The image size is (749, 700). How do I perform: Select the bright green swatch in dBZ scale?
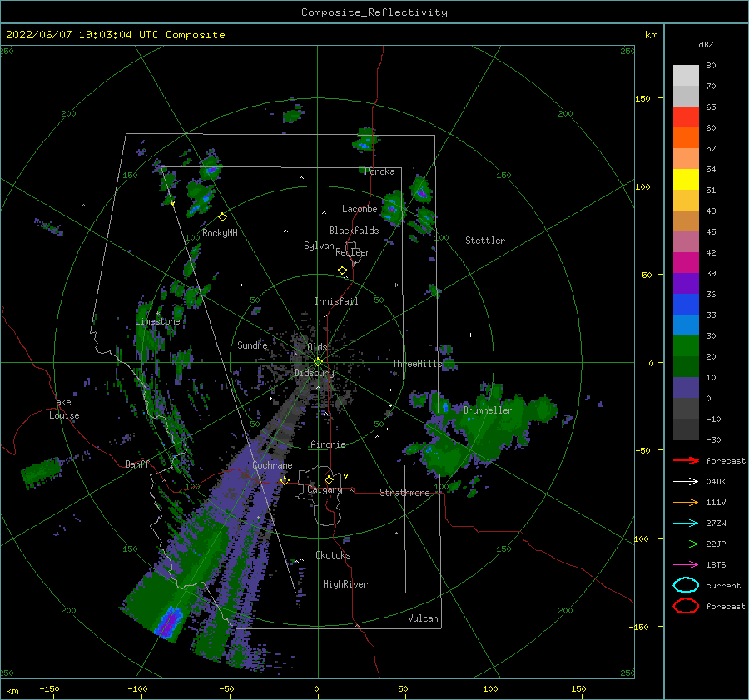(x=686, y=346)
